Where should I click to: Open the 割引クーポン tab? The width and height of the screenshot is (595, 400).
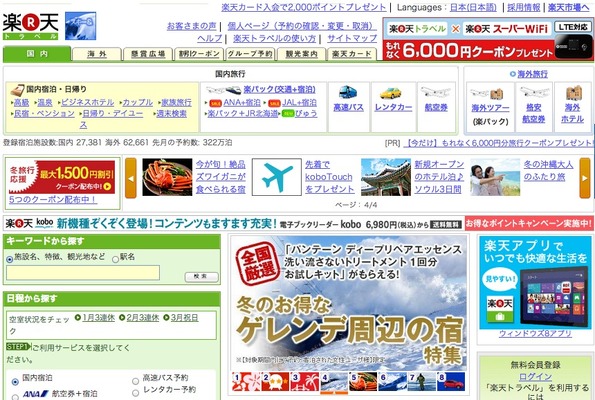[199, 54]
